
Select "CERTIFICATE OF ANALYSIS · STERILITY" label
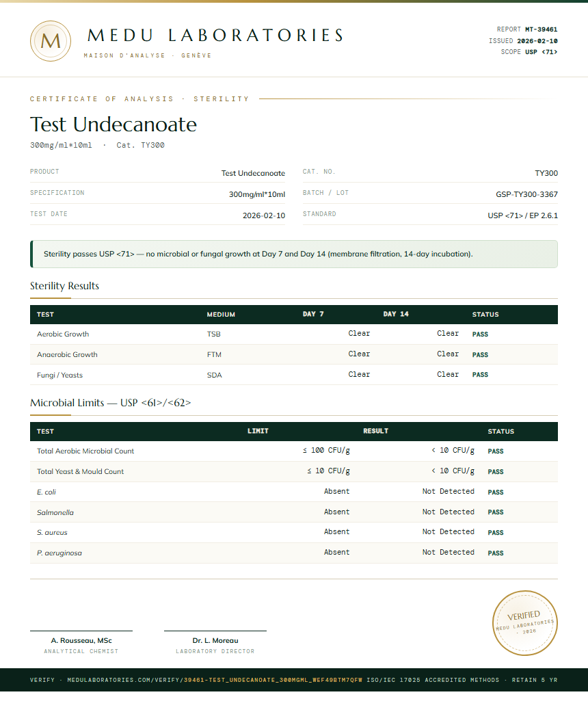pos(139,98)
